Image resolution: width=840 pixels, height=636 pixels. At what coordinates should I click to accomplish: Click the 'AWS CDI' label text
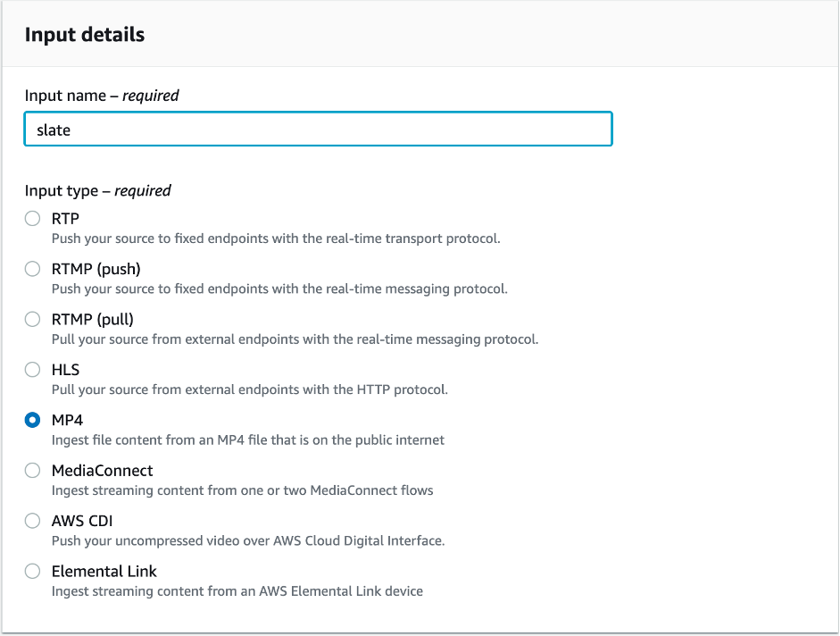pos(82,521)
